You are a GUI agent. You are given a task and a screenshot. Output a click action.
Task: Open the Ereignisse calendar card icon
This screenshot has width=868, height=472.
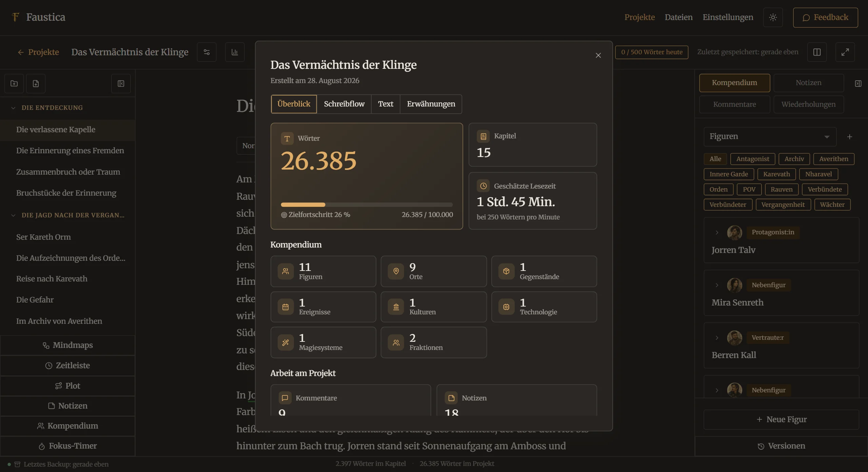point(285,307)
